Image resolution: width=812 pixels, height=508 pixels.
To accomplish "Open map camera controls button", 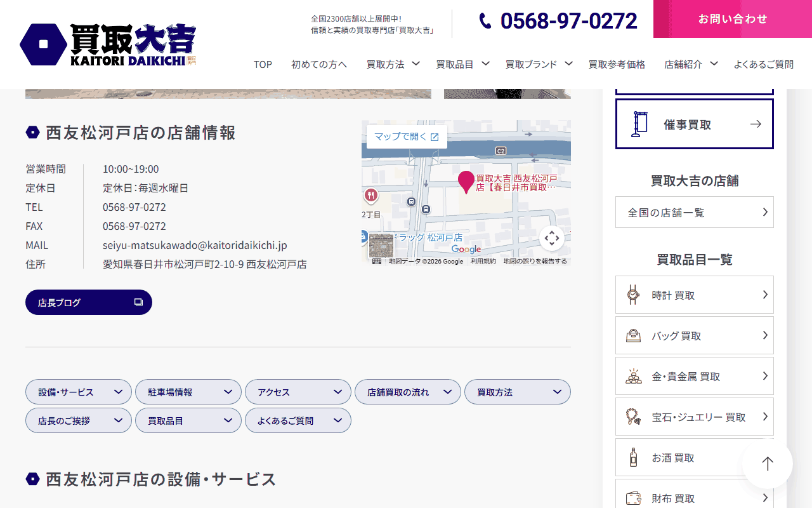I will (x=552, y=238).
